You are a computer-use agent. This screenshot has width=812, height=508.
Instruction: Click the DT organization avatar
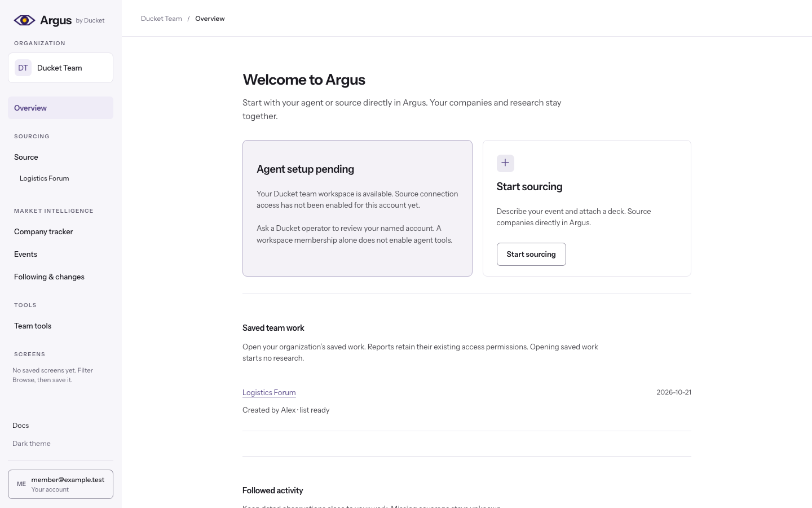[23, 68]
